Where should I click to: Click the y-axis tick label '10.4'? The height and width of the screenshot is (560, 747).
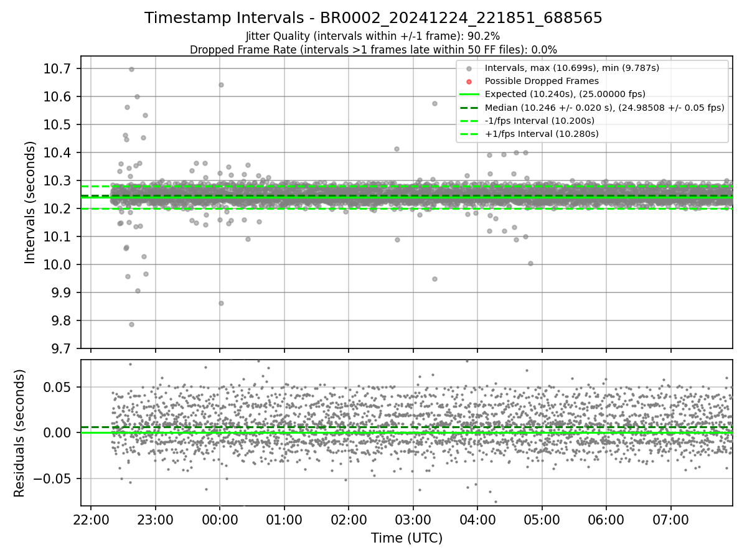click(x=57, y=152)
